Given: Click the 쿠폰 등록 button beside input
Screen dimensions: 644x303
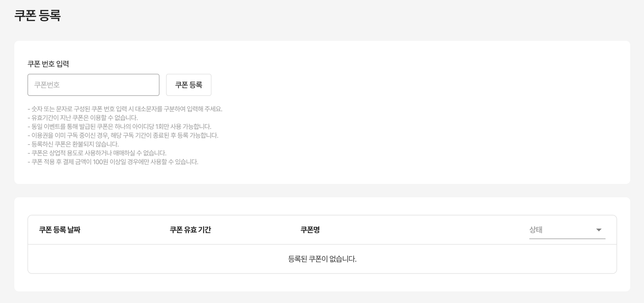Looking at the screenshot, I should coord(189,85).
